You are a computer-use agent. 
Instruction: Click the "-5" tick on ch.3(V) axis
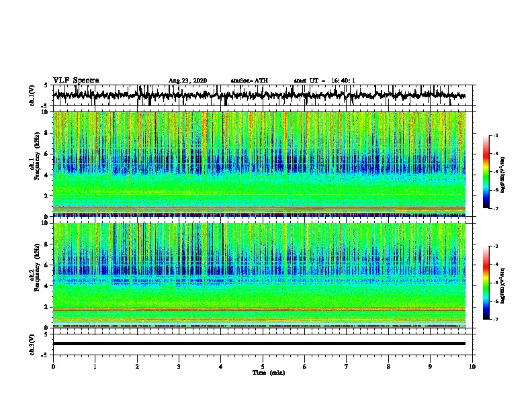(x=46, y=355)
